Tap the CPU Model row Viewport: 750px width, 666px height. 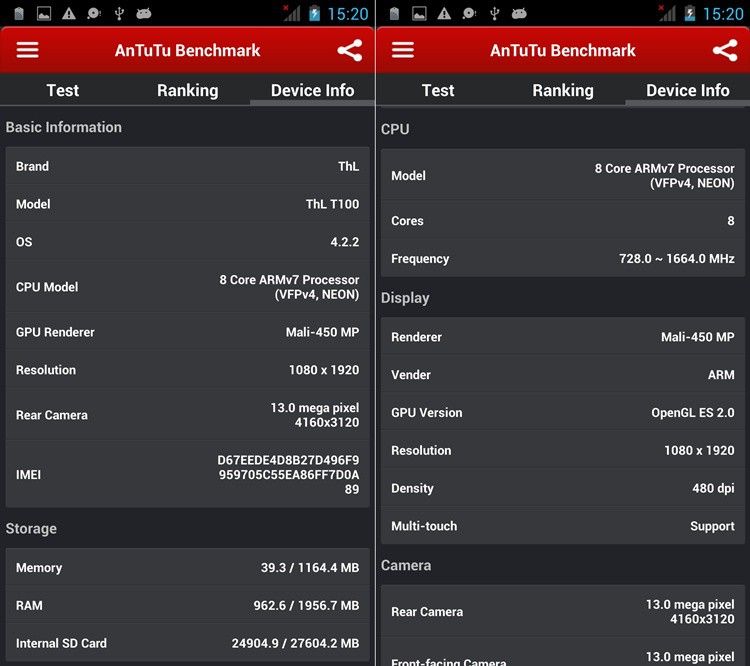point(188,287)
